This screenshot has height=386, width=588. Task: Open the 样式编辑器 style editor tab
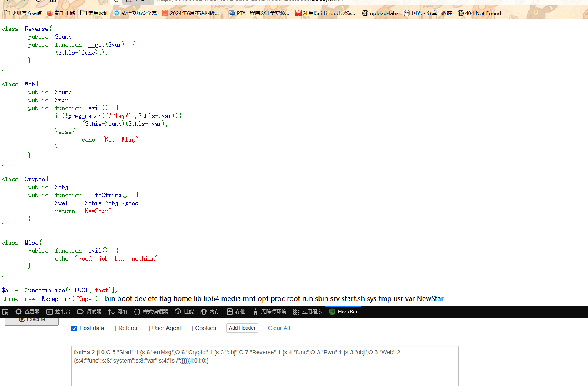(151, 312)
